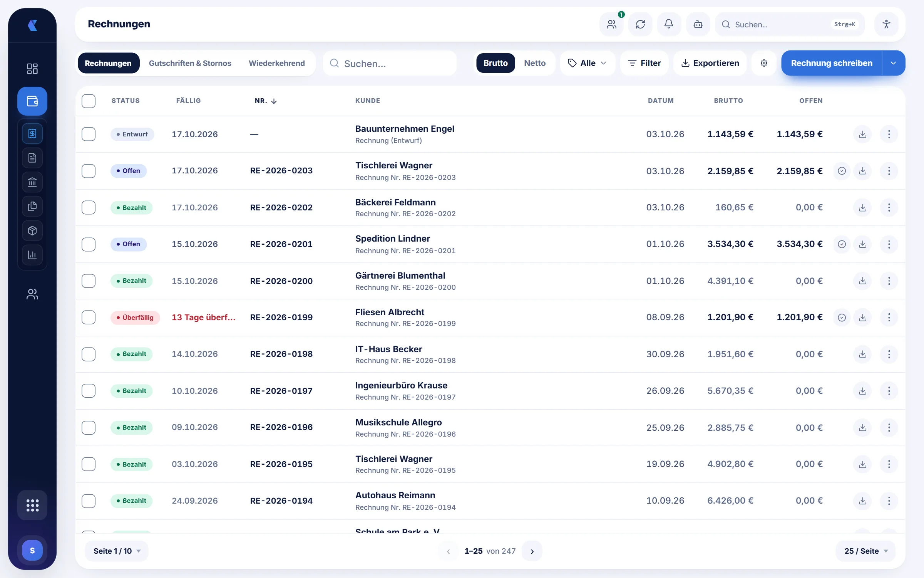Tick the select-all checkbox in table header
Image resolution: width=924 pixels, height=578 pixels.
89,101
